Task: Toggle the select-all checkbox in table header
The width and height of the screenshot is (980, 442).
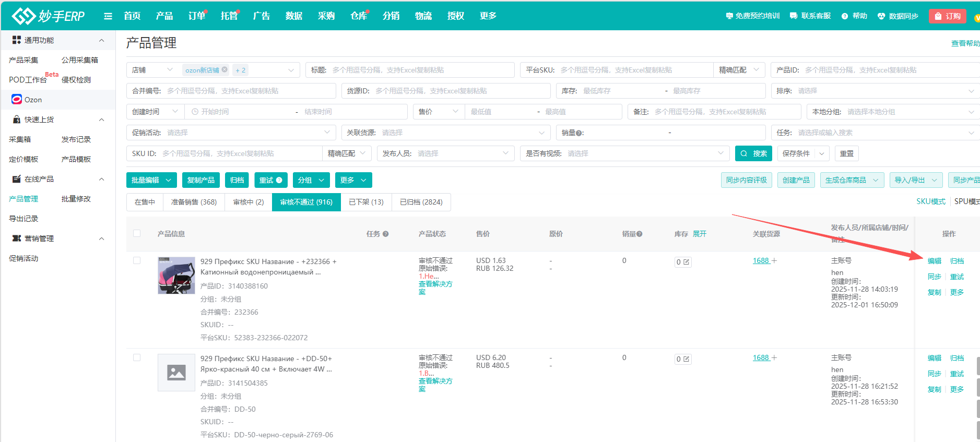Action: (x=137, y=233)
